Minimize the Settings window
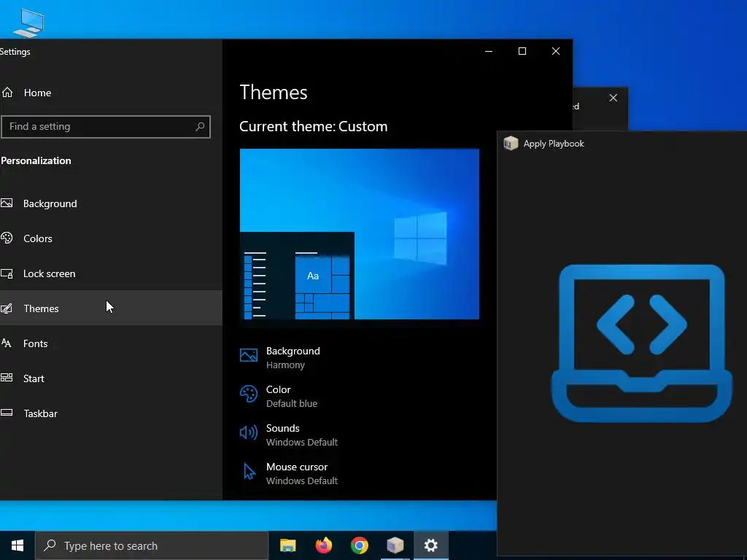This screenshot has height=560, width=747. click(489, 51)
